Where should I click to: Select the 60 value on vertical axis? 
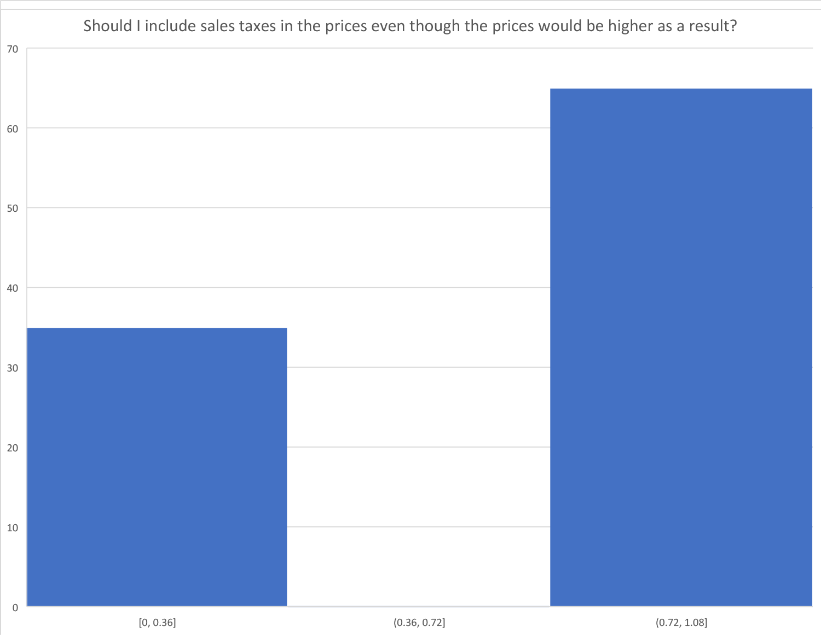pyautogui.click(x=13, y=129)
